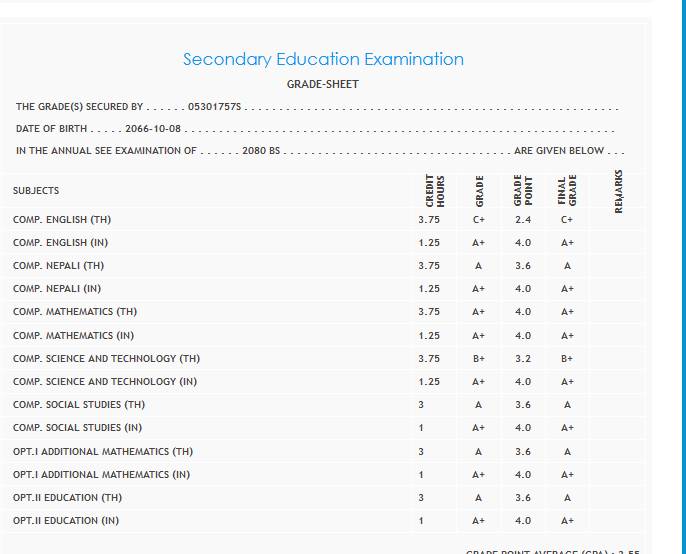686x554 pixels.
Task: Click the OPT.II EDUCATION (TH) subject
Action: point(68,497)
